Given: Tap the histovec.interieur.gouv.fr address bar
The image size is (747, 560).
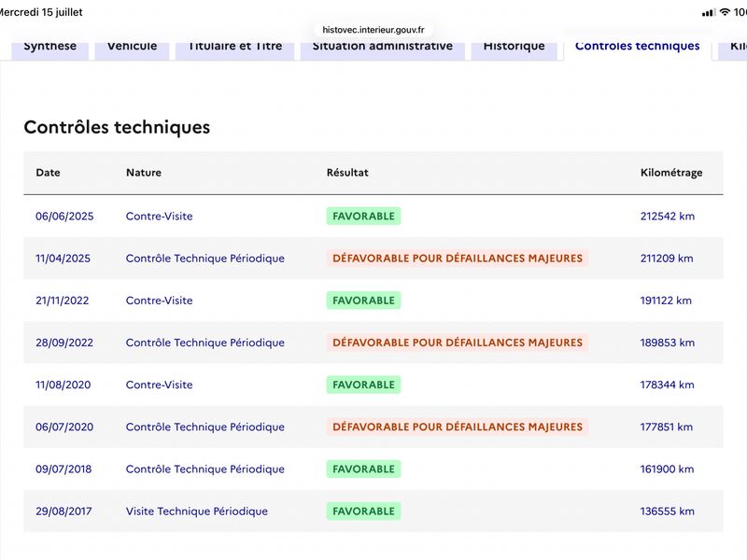Looking at the screenshot, I should [373, 30].
